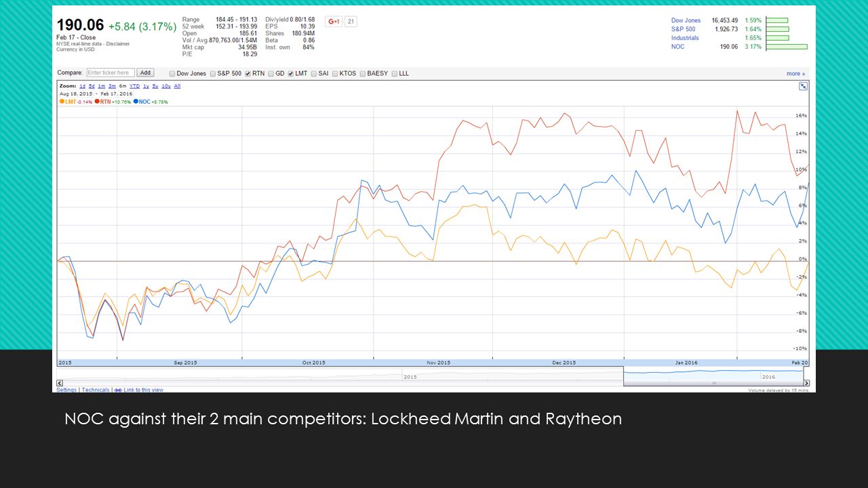868x488 pixels.
Task: Switch chart zoom to 3m
Action: [112, 86]
